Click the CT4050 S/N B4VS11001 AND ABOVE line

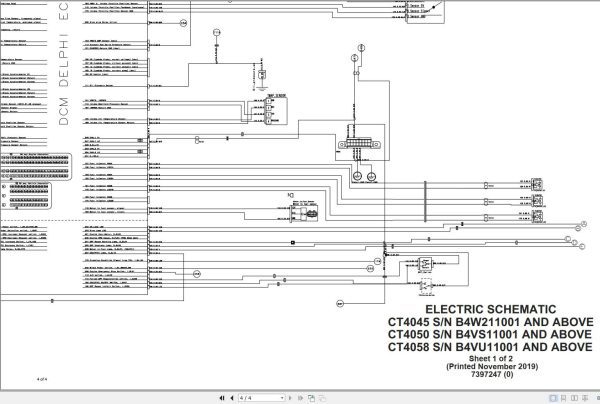[x=490, y=334]
